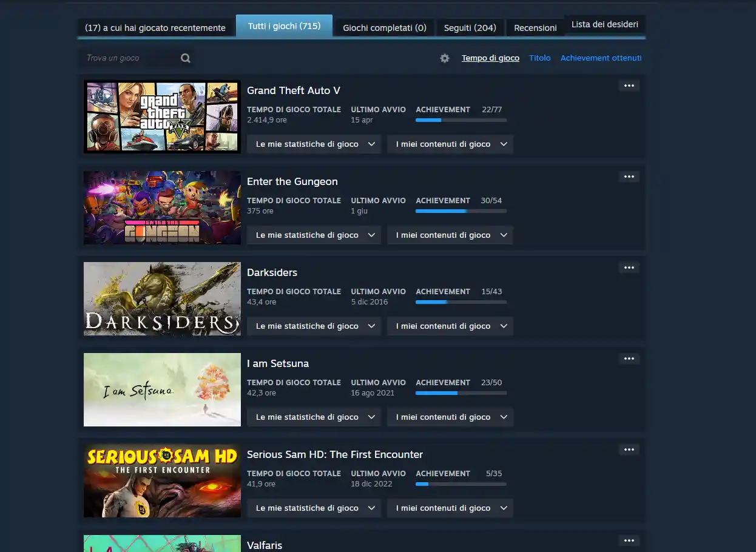The image size is (756, 552).
Task: Open the Valfaris title link
Action: [x=265, y=545]
